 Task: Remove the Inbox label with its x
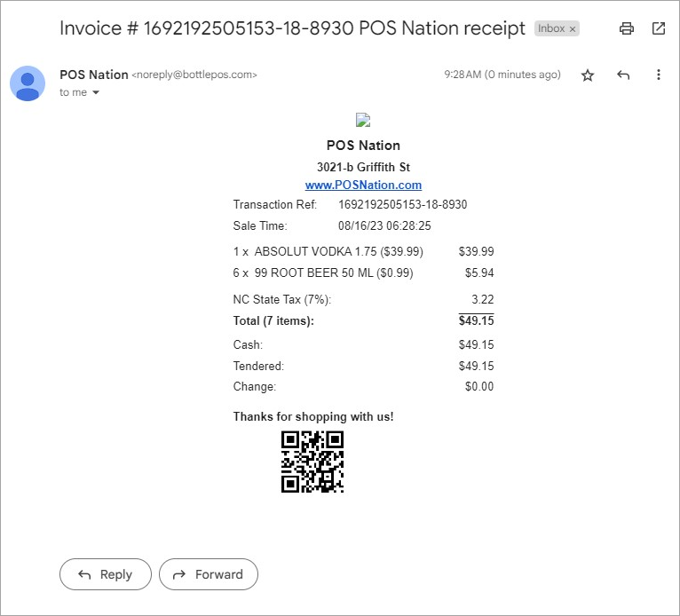tap(573, 29)
